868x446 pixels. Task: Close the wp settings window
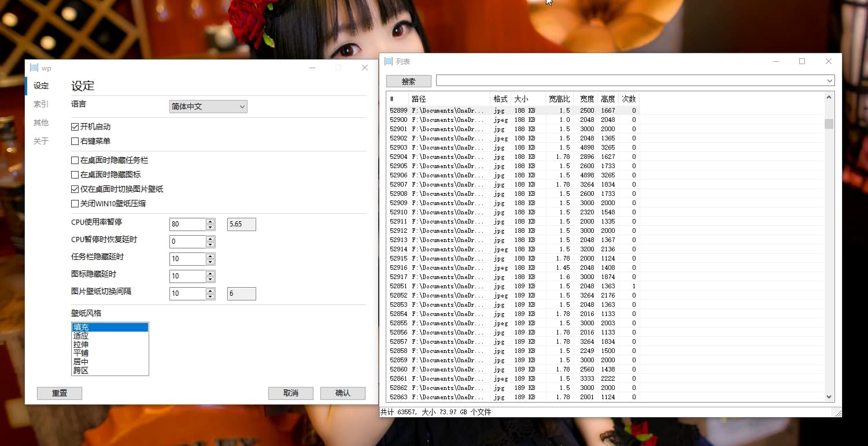click(x=364, y=68)
